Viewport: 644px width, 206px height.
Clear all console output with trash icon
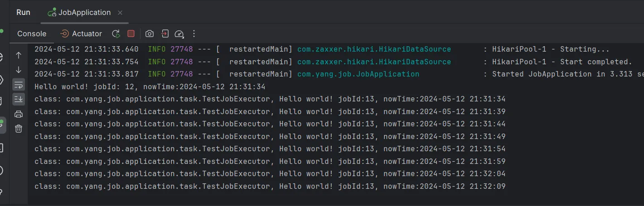tap(19, 129)
